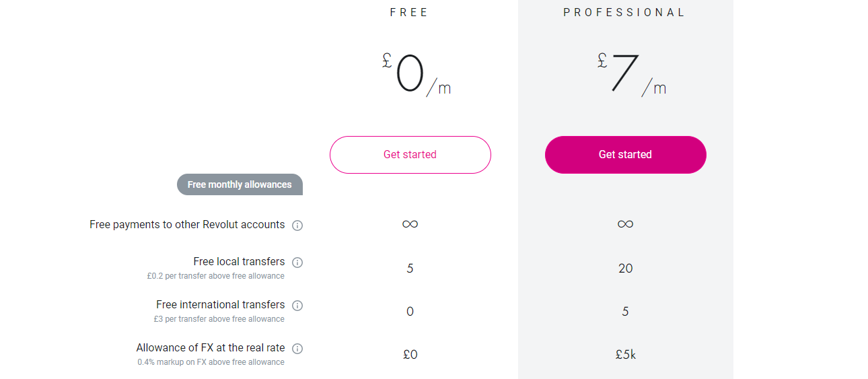The image size is (868, 379).
Task: Click the FREE plan heading
Action: (x=409, y=13)
